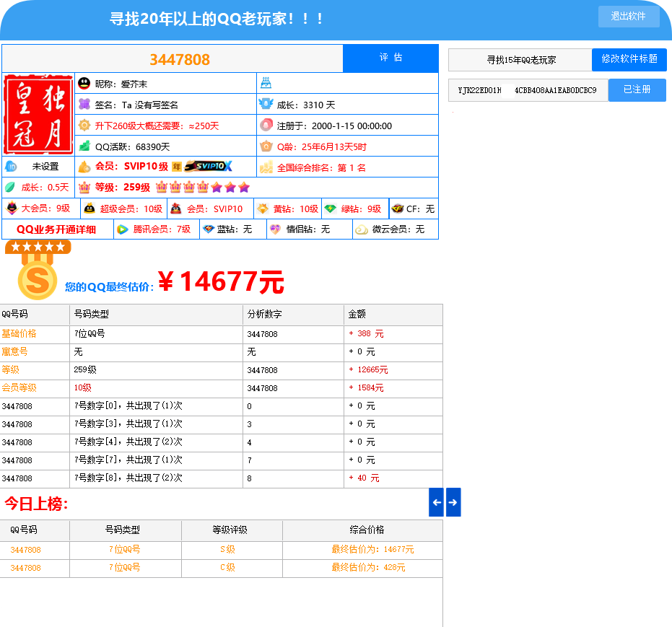
Task: Click 最终估价为: 428元 in ranking list
Action: [x=368, y=567]
